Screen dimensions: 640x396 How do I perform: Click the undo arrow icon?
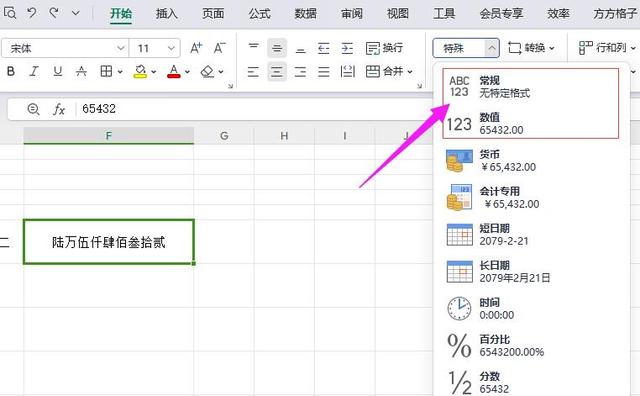pos(31,13)
